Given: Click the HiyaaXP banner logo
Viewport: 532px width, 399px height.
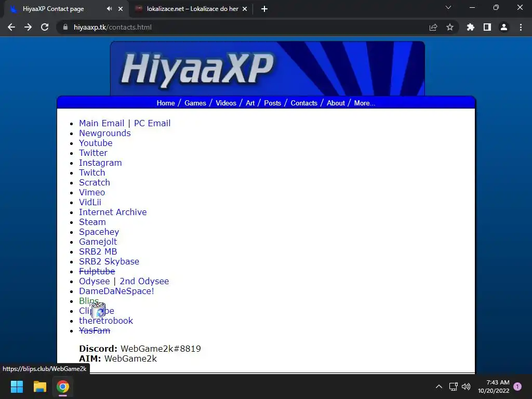Looking at the screenshot, I should pyautogui.click(x=268, y=69).
